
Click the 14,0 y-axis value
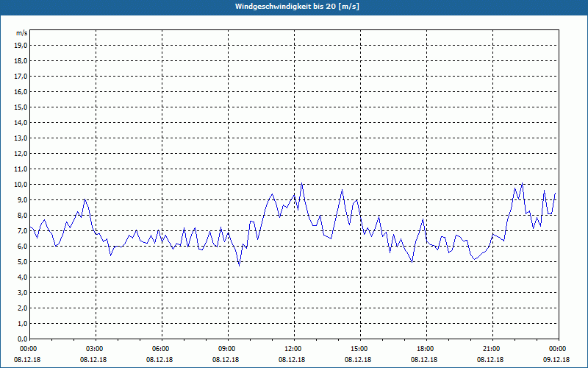pyautogui.click(x=21, y=123)
